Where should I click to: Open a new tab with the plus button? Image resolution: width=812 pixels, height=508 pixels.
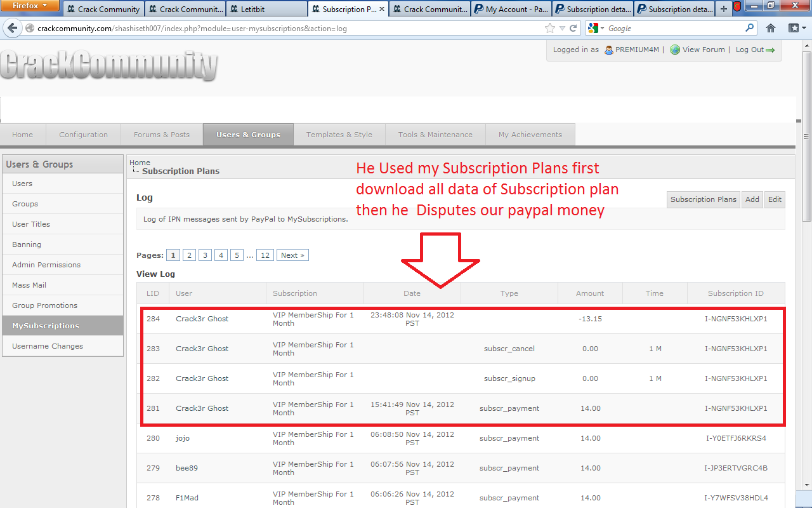pyautogui.click(x=724, y=9)
